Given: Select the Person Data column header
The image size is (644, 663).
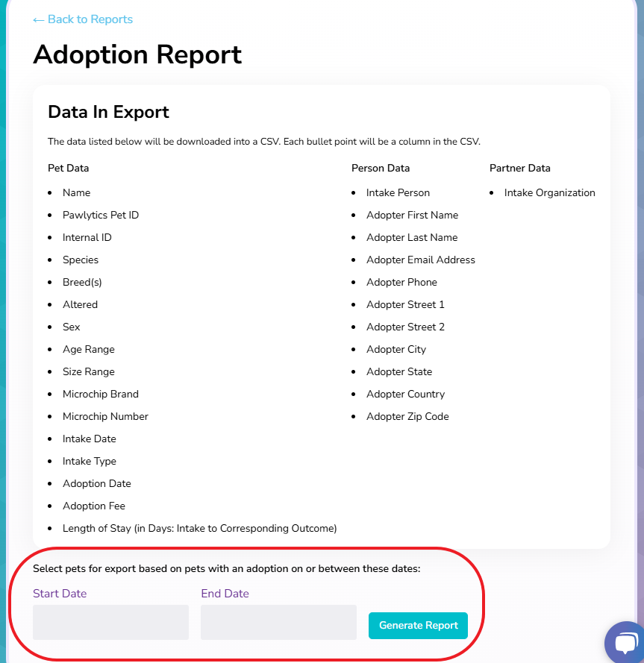Looking at the screenshot, I should tap(381, 168).
